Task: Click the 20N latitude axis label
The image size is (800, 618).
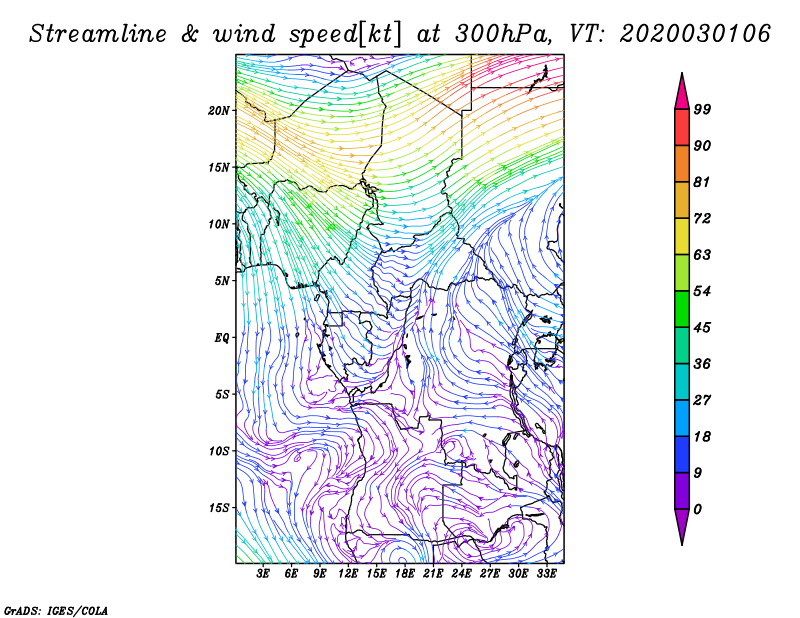Action: [x=219, y=111]
